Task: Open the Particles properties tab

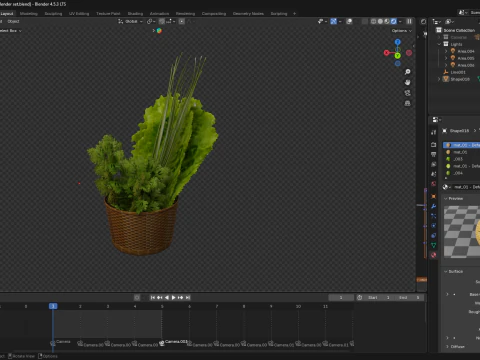Action: coord(433,216)
